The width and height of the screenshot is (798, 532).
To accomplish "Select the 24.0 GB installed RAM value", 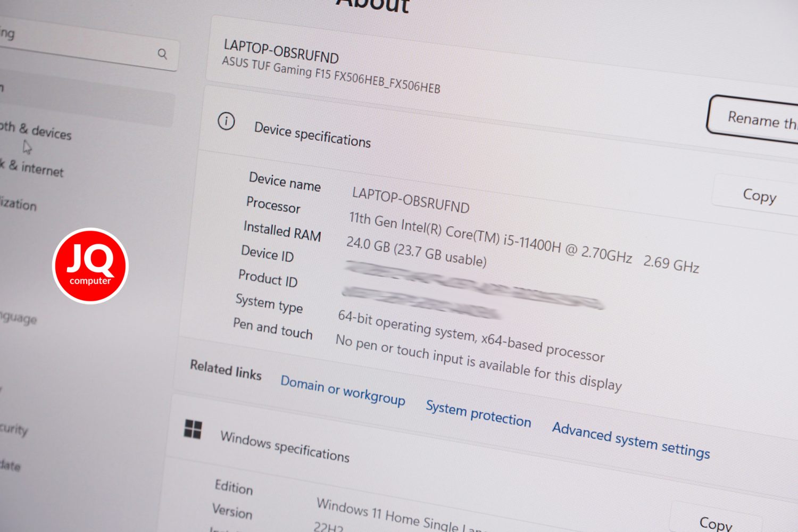I will (416, 252).
